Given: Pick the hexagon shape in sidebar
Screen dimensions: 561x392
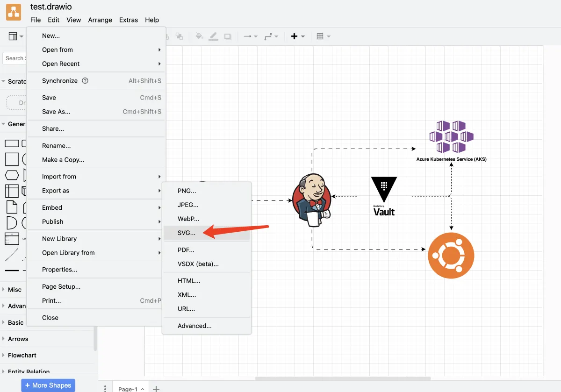Looking at the screenshot, I should (x=12, y=175).
